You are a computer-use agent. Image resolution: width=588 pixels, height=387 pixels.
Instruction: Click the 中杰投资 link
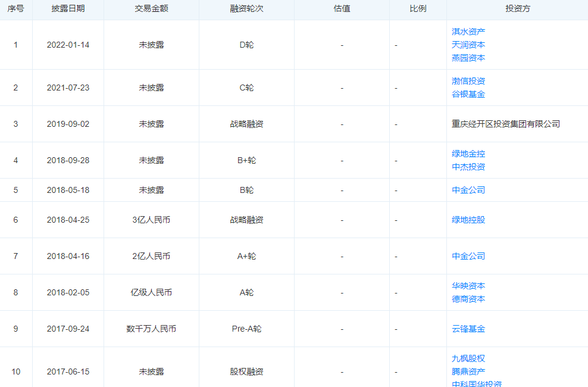tap(468, 167)
